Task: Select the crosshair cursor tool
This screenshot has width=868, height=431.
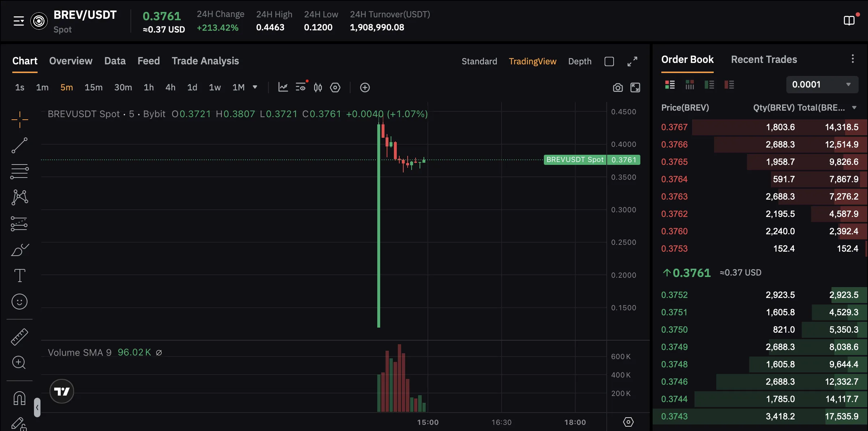Action: (20, 119)
